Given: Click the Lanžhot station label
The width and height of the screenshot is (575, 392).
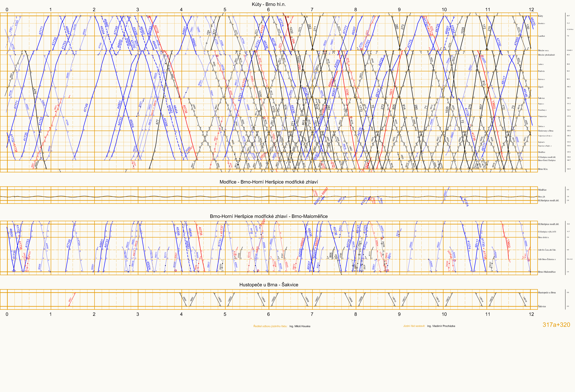Looking at the screenshot, I should tap(541, 36).
